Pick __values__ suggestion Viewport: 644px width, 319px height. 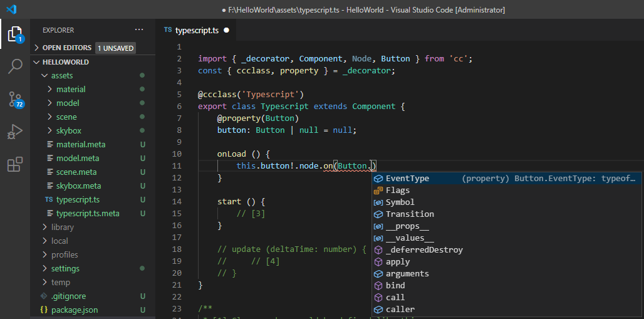click(x=507, y=238)
